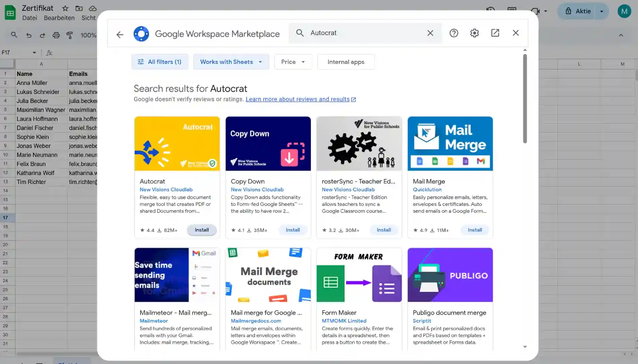Open the Mailmeteor developer link

(154, 321)
